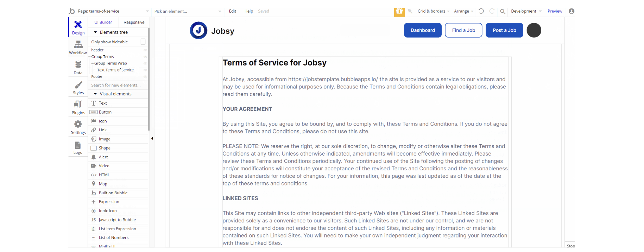Collapse the Elements tree section
The image size is (644, 252).
95,32
